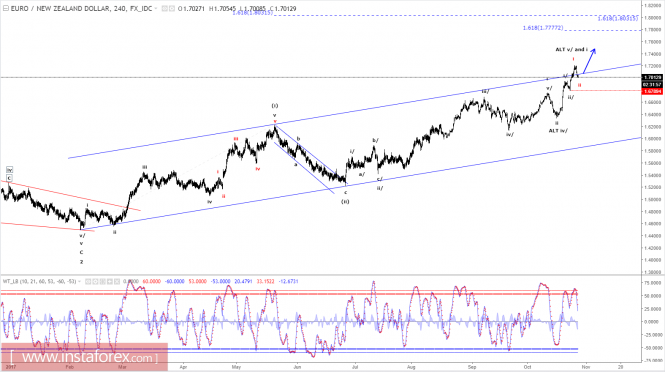The width and height of the screenshot is (665, 372).
Task: Select the (ii) wave label under the June low
Action: point(345,201)
